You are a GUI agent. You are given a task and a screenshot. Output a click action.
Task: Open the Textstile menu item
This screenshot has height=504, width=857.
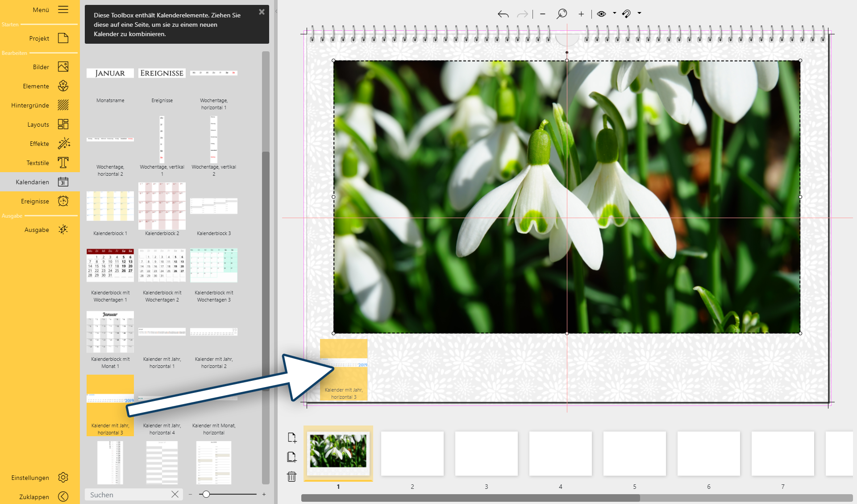pyautogui.click(x=63, y=163)
